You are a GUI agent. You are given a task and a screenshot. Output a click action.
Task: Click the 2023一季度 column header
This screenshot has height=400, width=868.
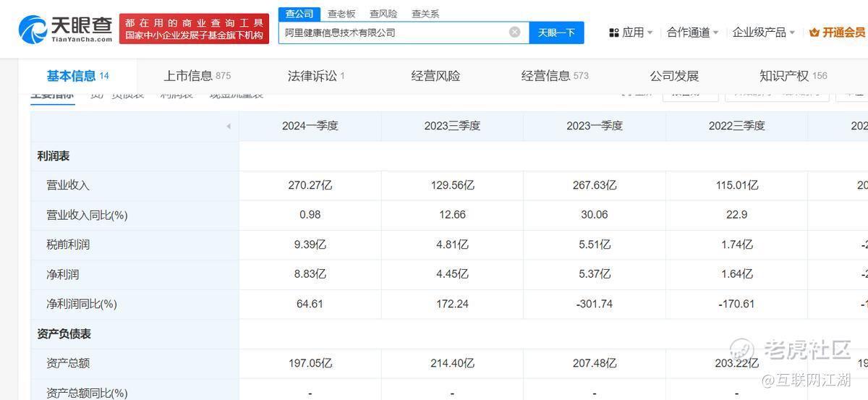[595, 126]
